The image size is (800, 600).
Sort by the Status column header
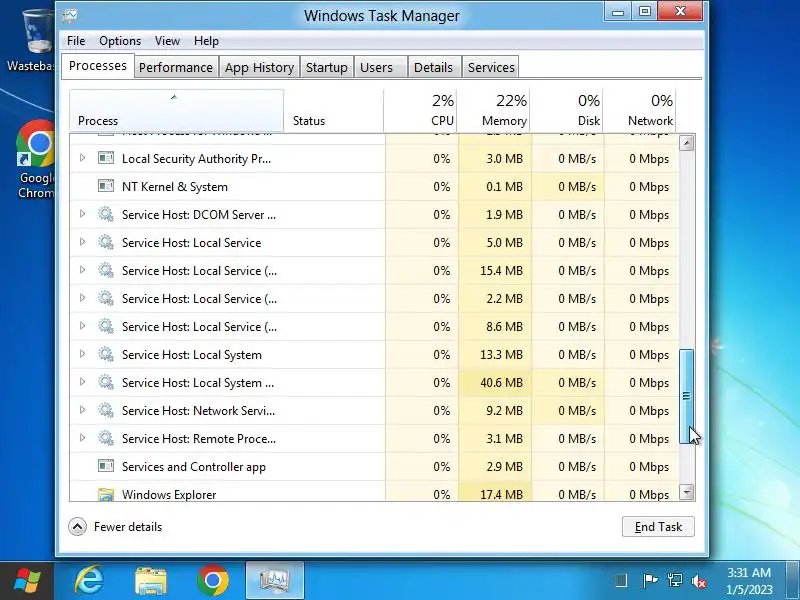(x=334, y=111)
